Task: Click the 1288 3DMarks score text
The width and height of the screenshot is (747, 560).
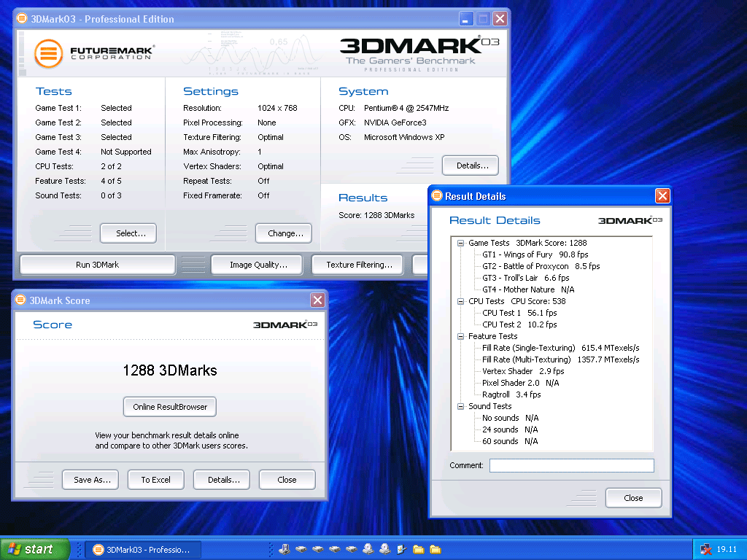Action: [169, 370]
